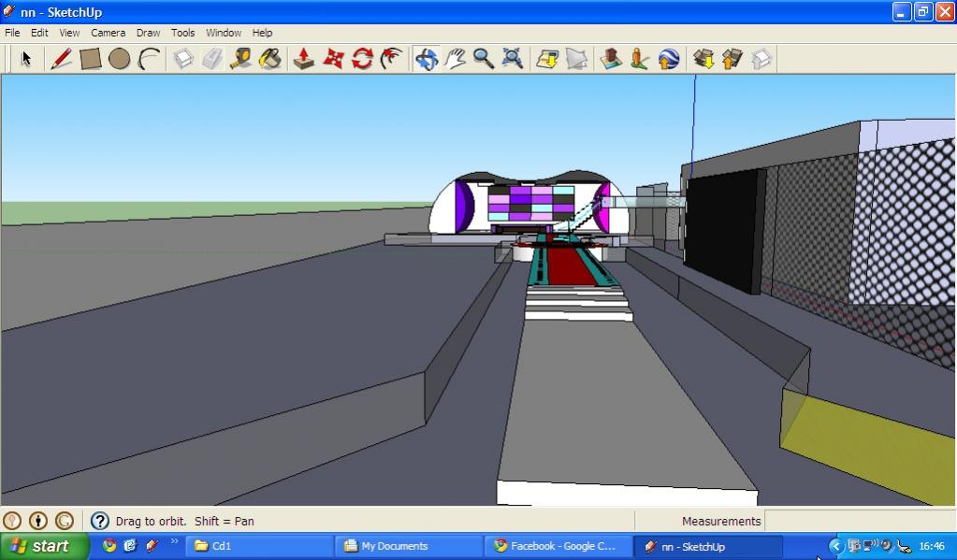Open the Instructor help question-mark icon
The height and width of the screenshot is (560, 957).
point(100,521)
